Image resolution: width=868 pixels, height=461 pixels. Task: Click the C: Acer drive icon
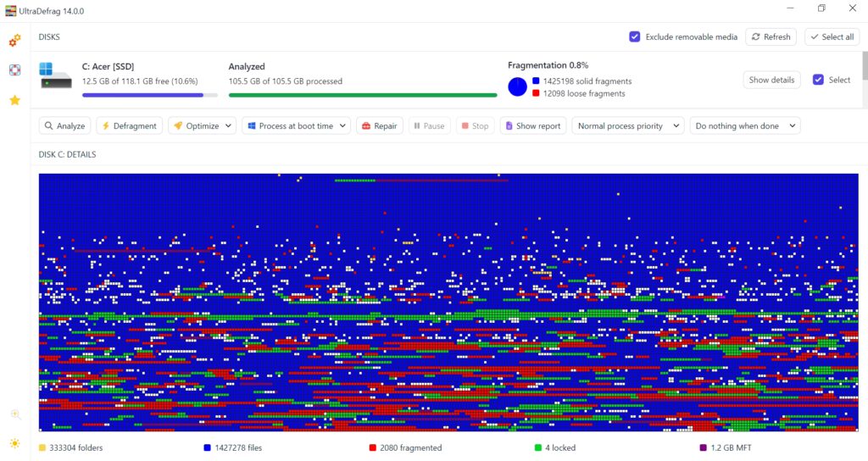(56, 75)
